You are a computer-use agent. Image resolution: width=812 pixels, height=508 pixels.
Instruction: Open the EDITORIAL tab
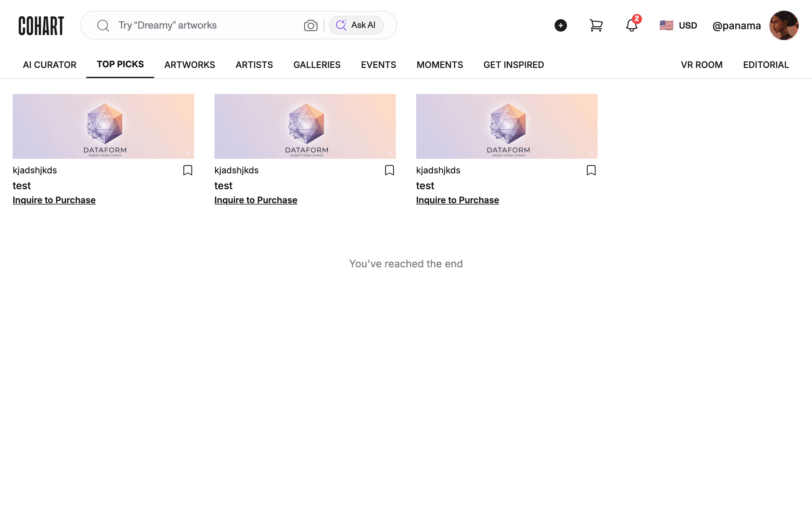point(766,64)
